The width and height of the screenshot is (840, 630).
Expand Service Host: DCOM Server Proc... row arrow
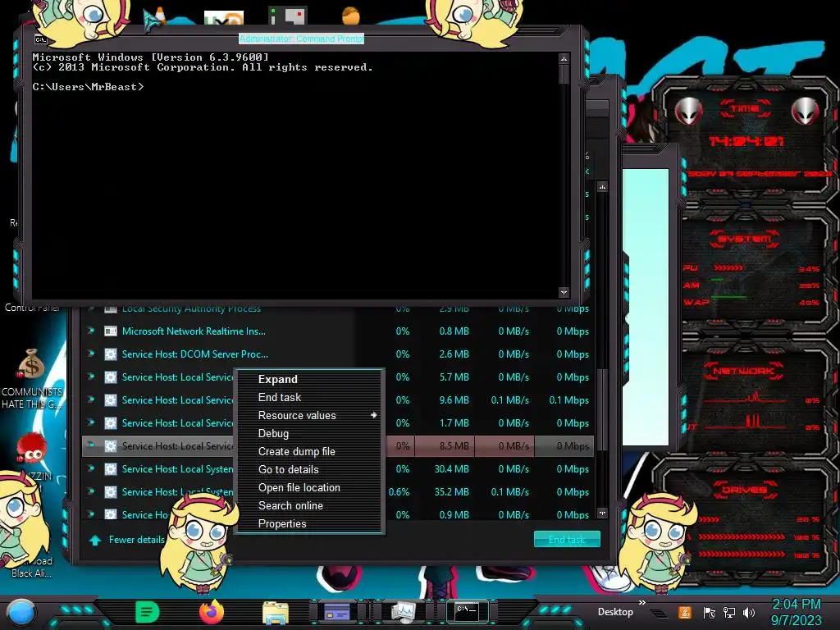(x=91, y=354)
